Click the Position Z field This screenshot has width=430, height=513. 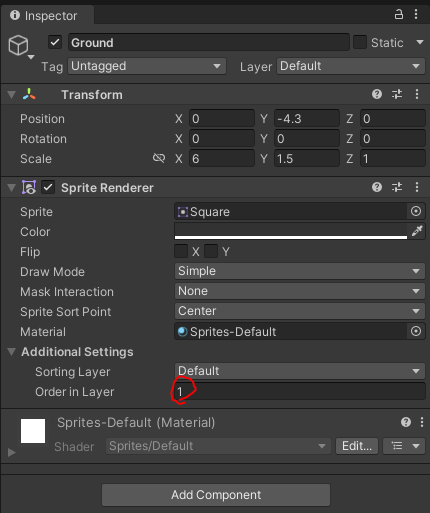pos(393,118)
